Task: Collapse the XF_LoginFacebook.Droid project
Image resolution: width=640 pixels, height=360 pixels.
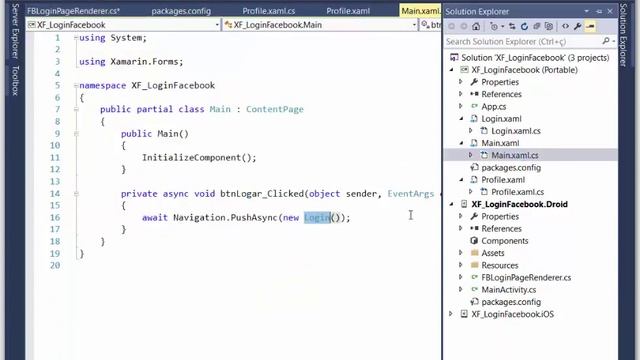Action: (x=451, y=204)
